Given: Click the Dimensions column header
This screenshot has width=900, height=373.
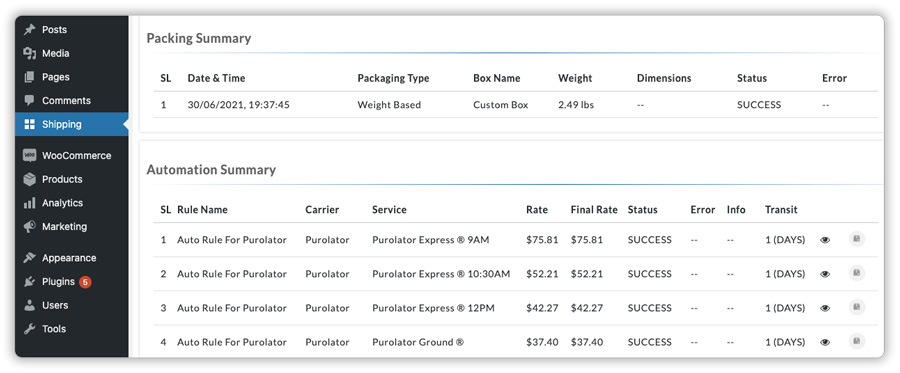Looking at the screenshot, I should [664, 78].
